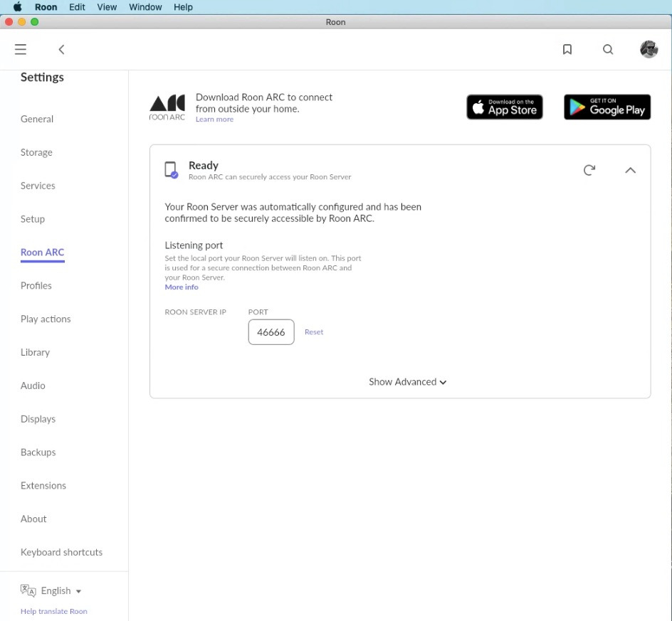Refresh Roon ARC connection status
The height and width of the screenshot is (621, 672).
[589, 170]
